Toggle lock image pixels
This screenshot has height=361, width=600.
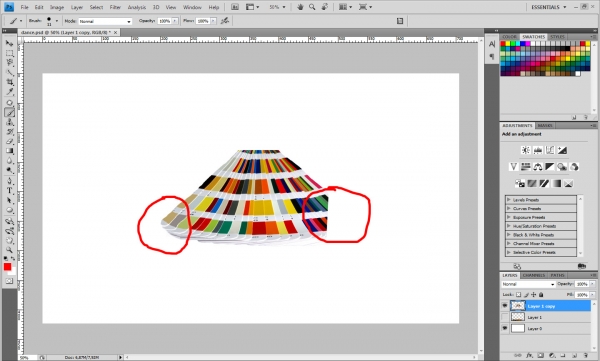coord(526,295)
